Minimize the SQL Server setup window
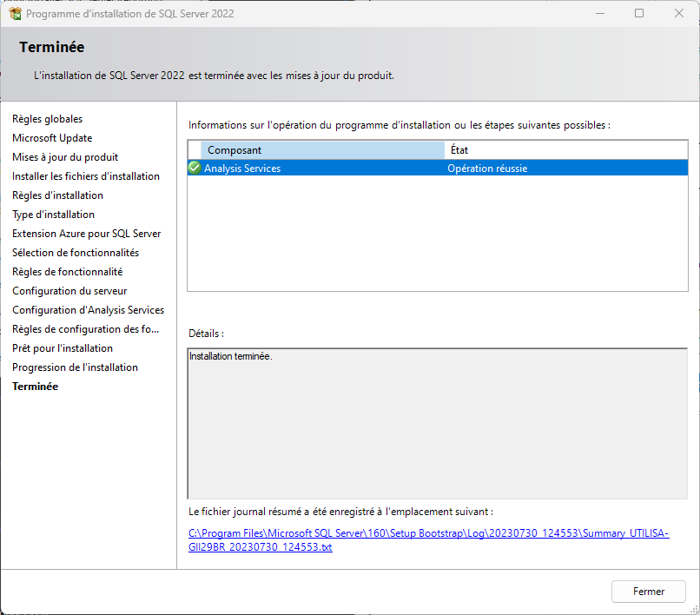 600,13
